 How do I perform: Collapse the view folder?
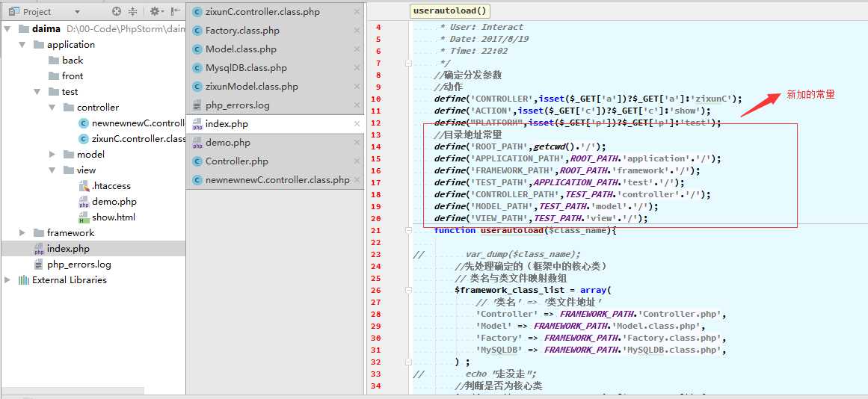52,170
